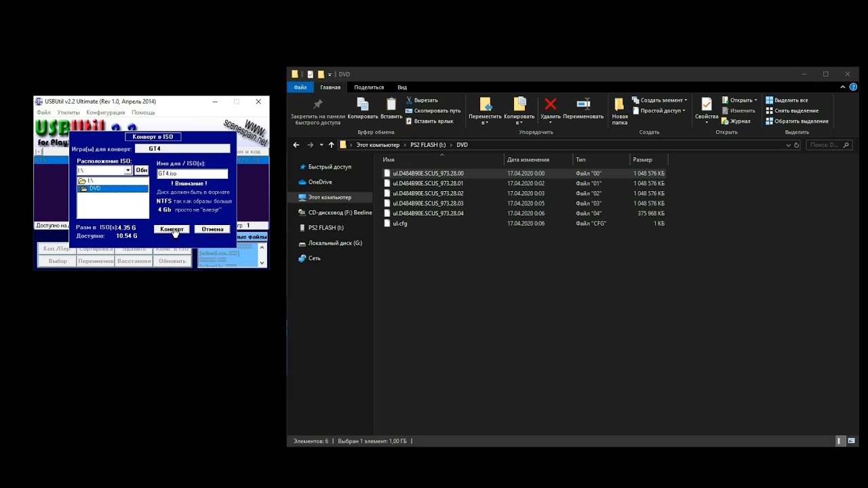Collapse the Explorer ribbon with the chevron

coord(844,87)
